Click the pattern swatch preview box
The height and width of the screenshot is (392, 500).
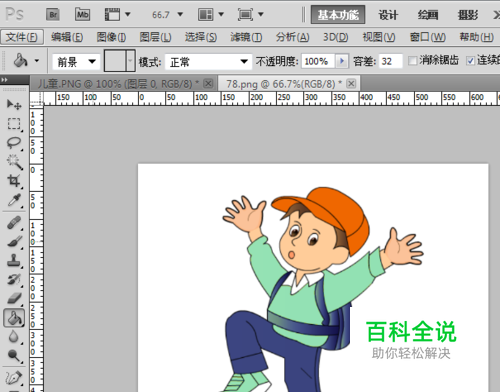[115, 60]
